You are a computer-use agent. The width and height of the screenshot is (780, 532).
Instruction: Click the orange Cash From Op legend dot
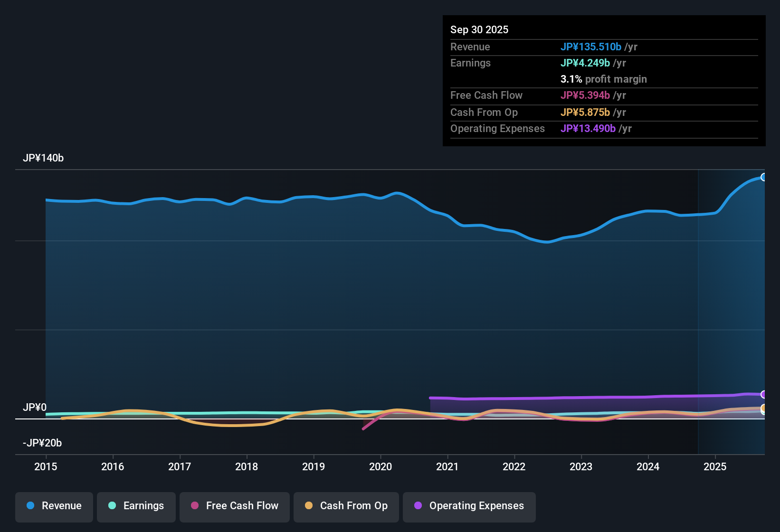click(x=309, y=506)
